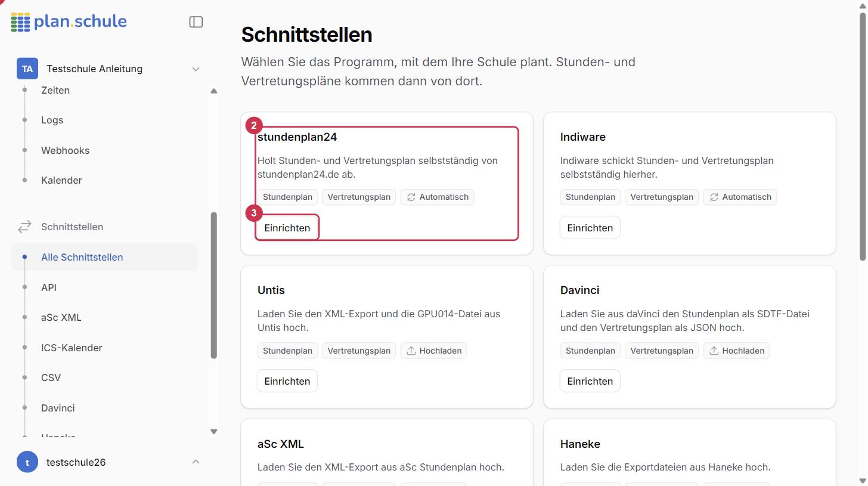Open the testschule26 user menu chevron
The height and width of the screenshot is (486, 868).
(x=196, y=462)
